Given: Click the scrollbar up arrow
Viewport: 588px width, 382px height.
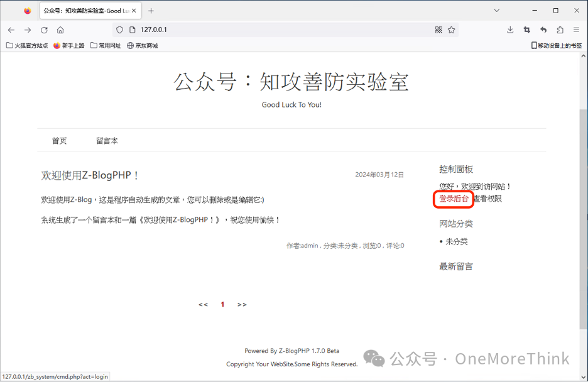Looking at the screenshot, I should (x=583, y=56).
